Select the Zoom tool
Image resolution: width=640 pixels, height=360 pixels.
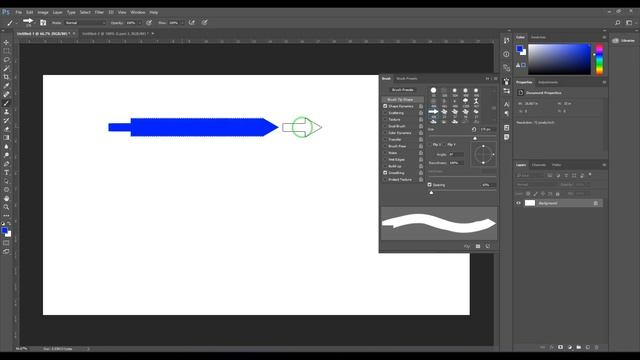pos(6,207)
